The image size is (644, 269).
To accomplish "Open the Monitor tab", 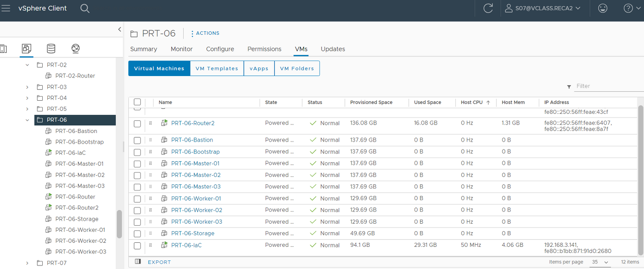I will pyautogui.click(x=182, y=49).
